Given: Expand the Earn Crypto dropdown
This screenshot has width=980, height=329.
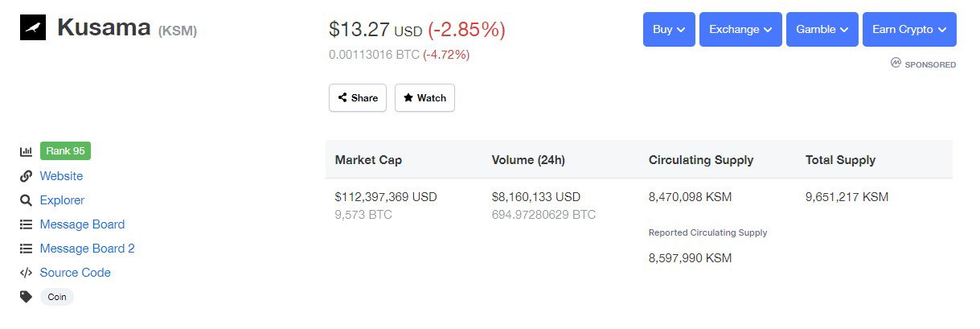Looking at the screenshot, I should 909,30.
